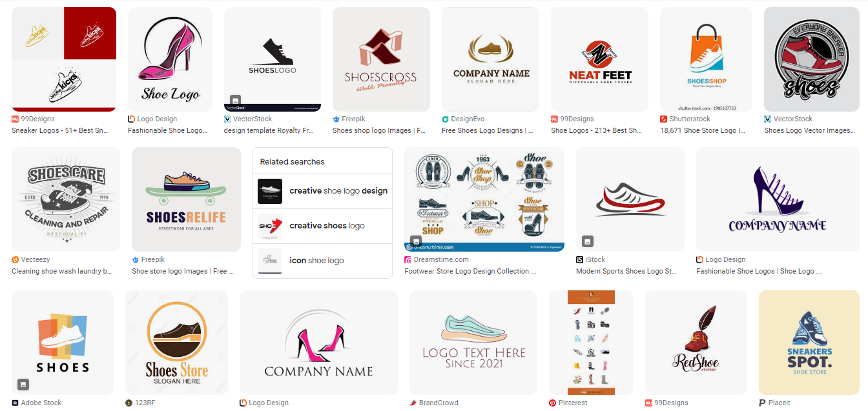Open the Shoes Store Slogan Here image
Image resolution: width=868 pixels, height=411 pixels.
[176, 343]
